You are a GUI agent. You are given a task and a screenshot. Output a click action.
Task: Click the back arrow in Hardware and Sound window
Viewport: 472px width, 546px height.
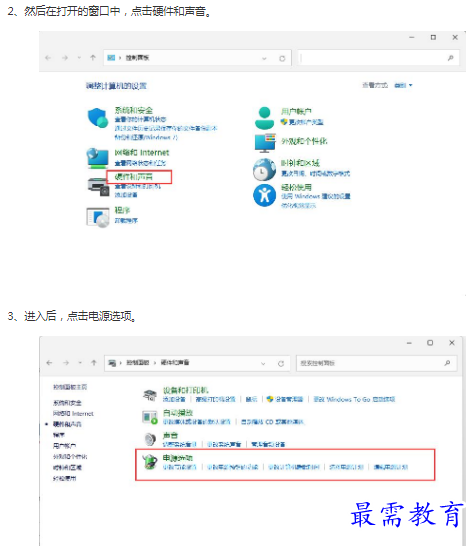tap(49, 363)
